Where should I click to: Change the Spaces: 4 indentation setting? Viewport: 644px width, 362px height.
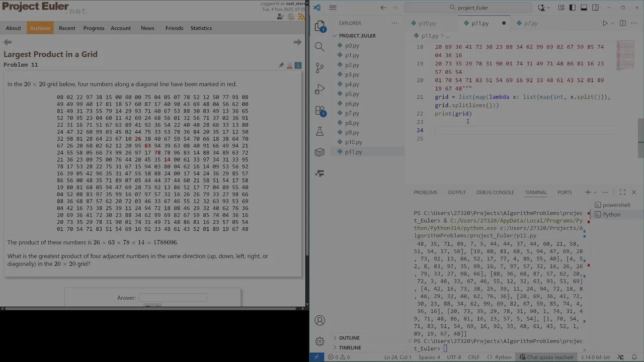point(429,357)
